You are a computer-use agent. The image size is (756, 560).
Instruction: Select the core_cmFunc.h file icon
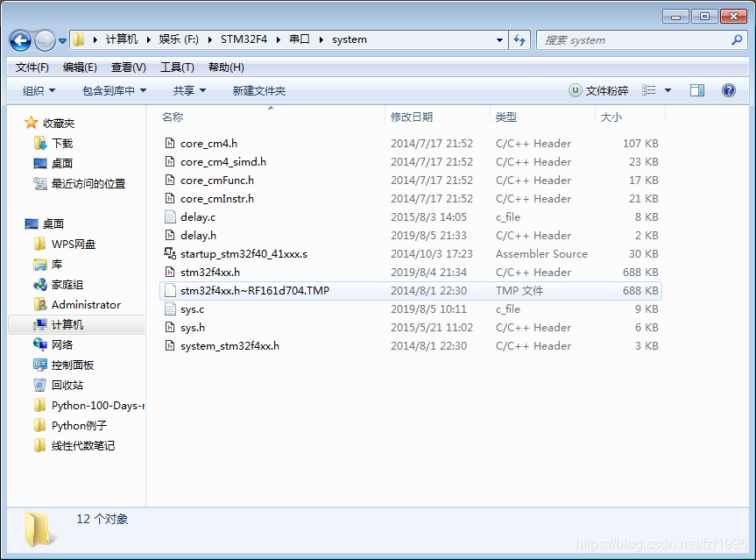170,180
